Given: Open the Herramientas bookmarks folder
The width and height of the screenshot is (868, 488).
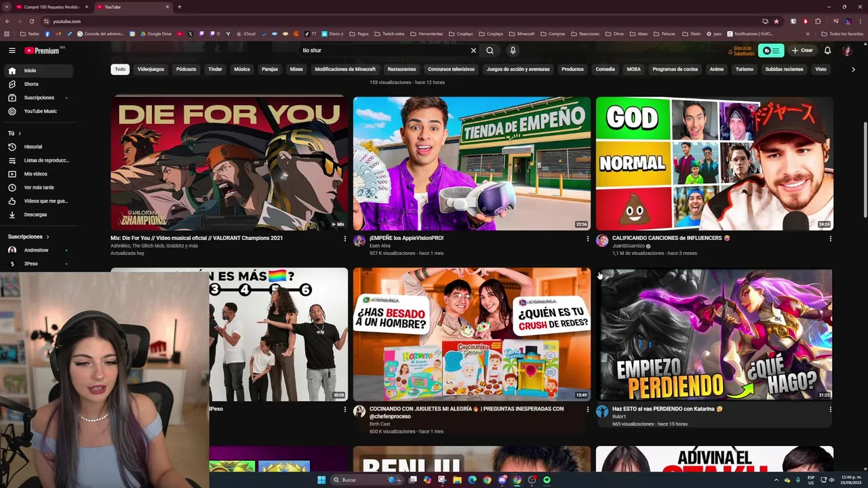Looking at the screenshot, I should tap(427, 34).
